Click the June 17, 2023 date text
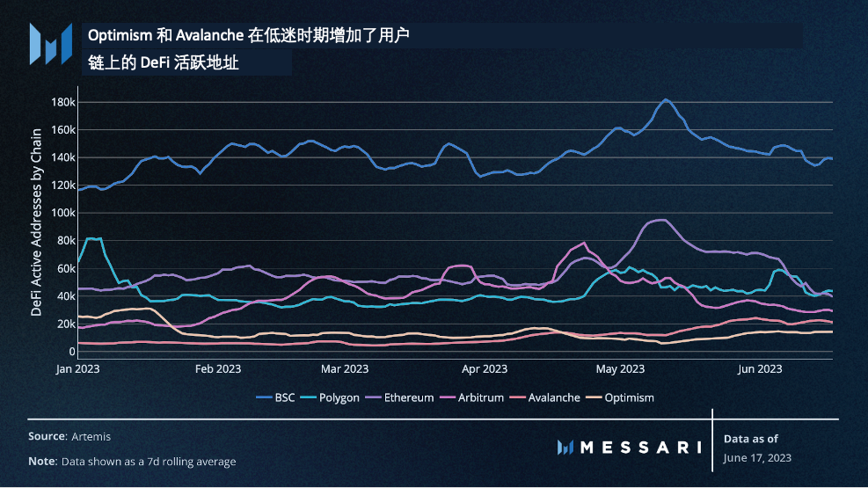This screenshot has width=868, height=488. pyautogui.click(x=757, y=458)
